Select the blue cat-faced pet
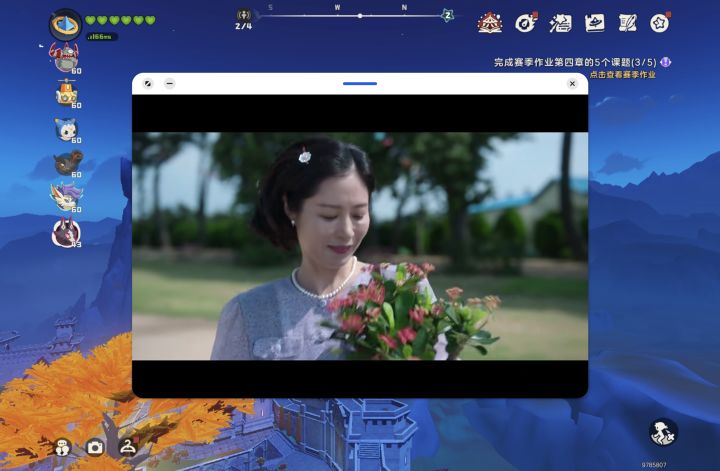 [x=67, y=129]
